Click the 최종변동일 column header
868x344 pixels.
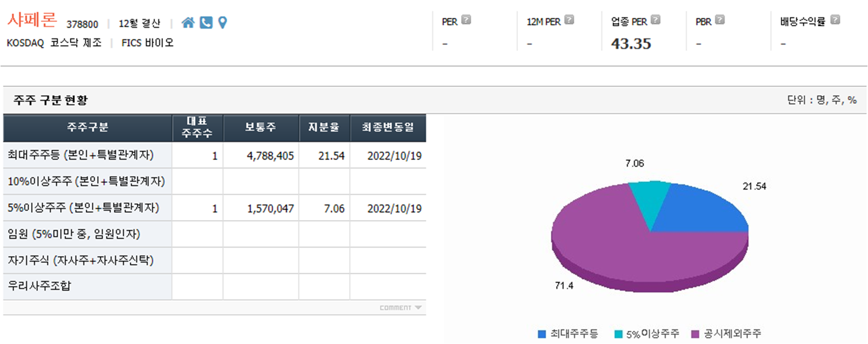tap(388, 128)
